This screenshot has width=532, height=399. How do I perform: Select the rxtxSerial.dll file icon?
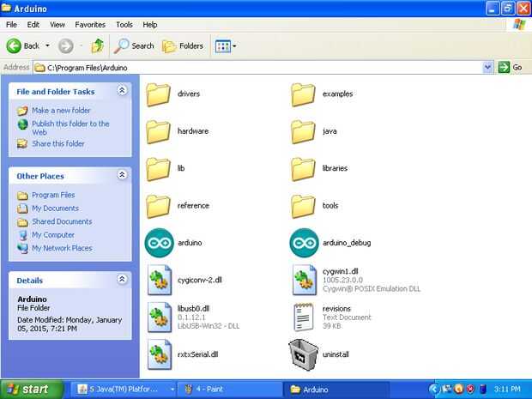160,354
